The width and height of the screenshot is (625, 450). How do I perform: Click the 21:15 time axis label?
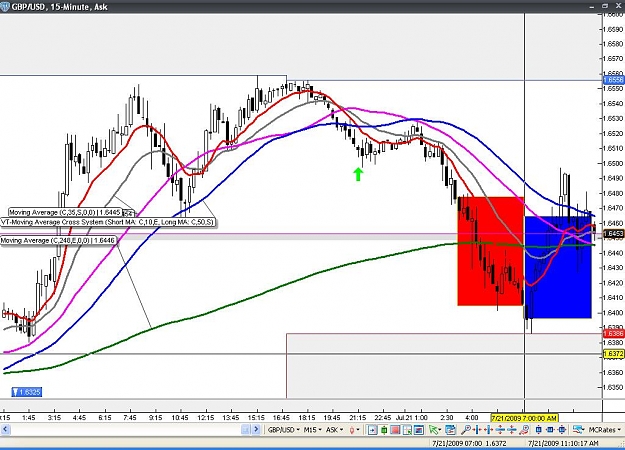358,418
